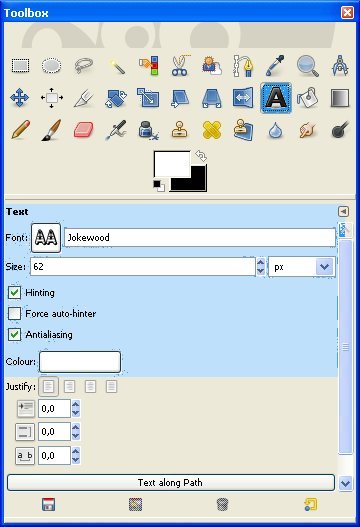Select the Foreground Select tool

212,66
